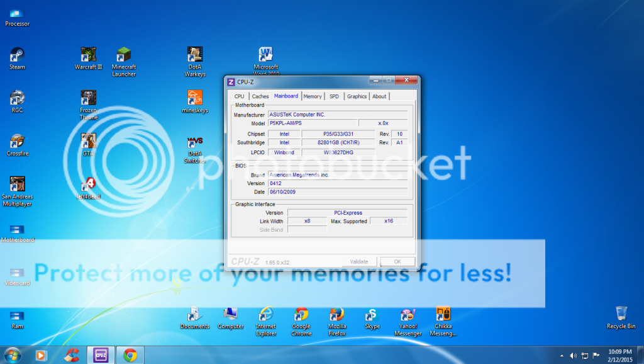Click the Google Chrome taskbar icon
The image size is (644, 364).
[x=130, y=355]
